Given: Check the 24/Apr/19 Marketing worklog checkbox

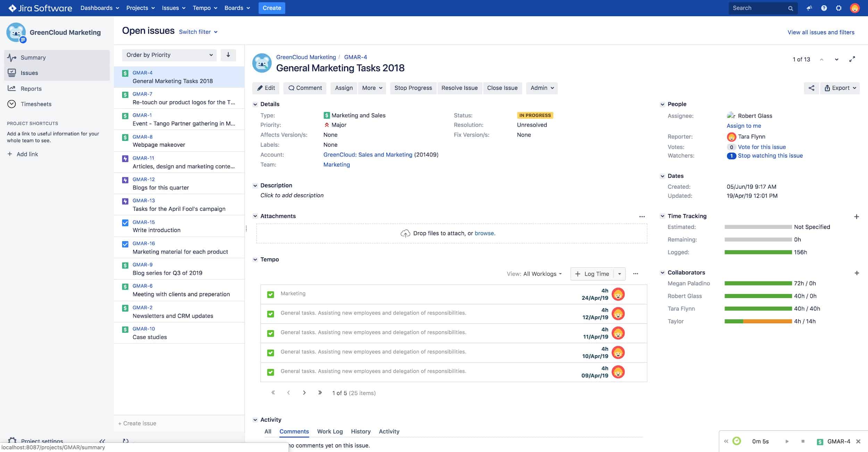Looking at the screenshot, I should coord(270,295).
